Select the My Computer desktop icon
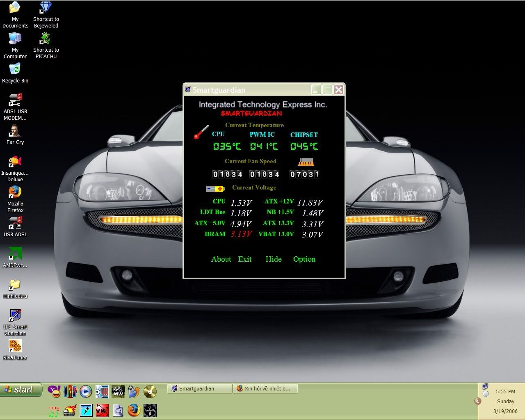 pyautogui.click(x=15, y=45)
